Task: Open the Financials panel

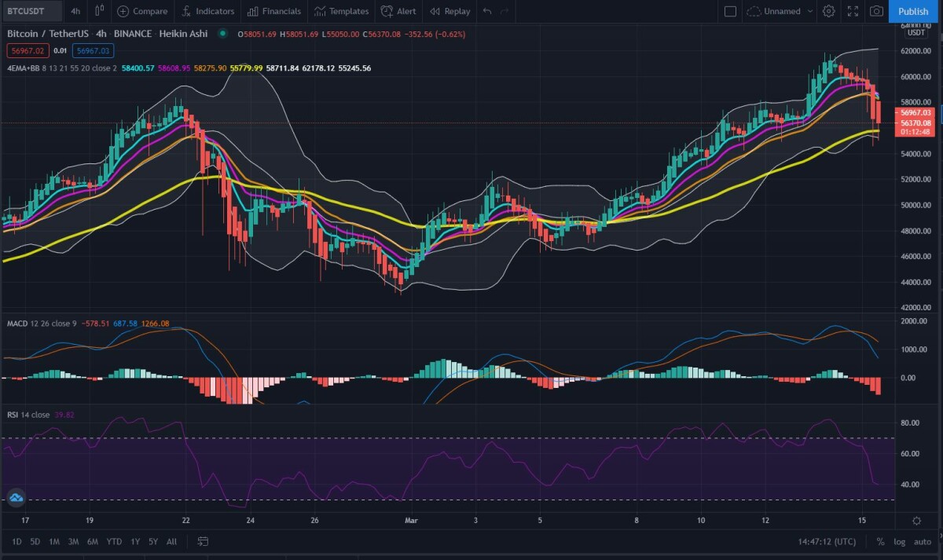Action: [x=274, y=11]
